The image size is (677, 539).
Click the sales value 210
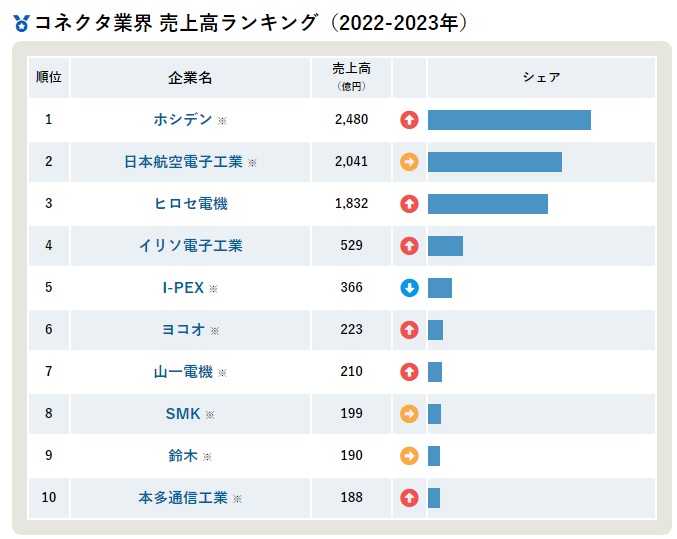[351, 371]
